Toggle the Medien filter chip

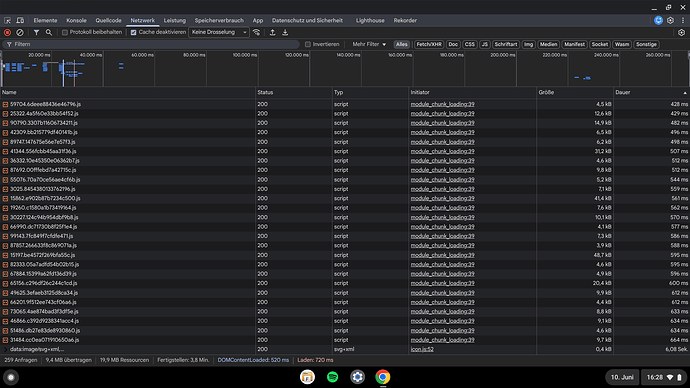tap(548, 44)
